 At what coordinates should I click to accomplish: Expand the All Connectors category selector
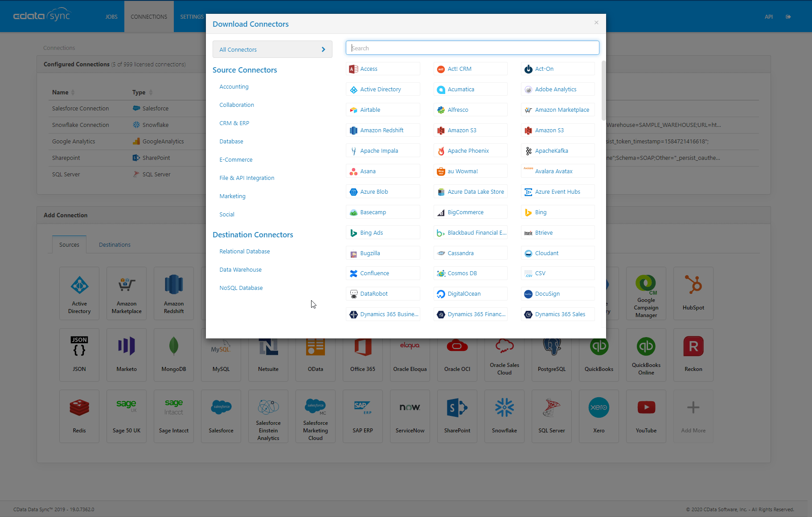[272, 49]
